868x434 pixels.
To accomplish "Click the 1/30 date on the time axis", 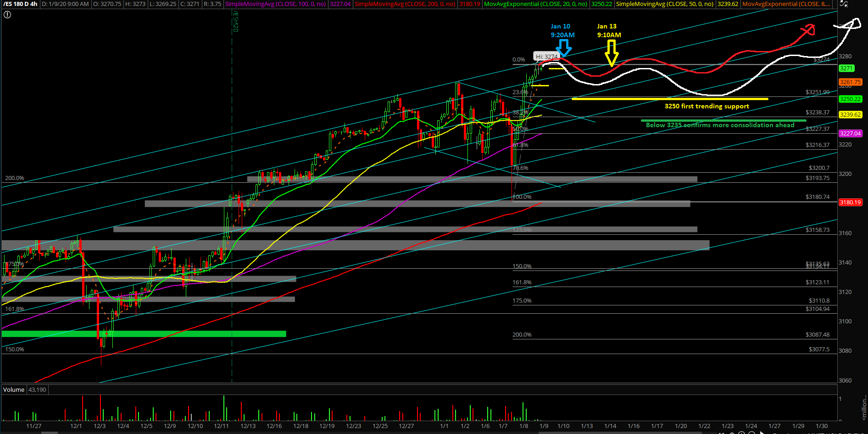I will (x=822, y=426).
